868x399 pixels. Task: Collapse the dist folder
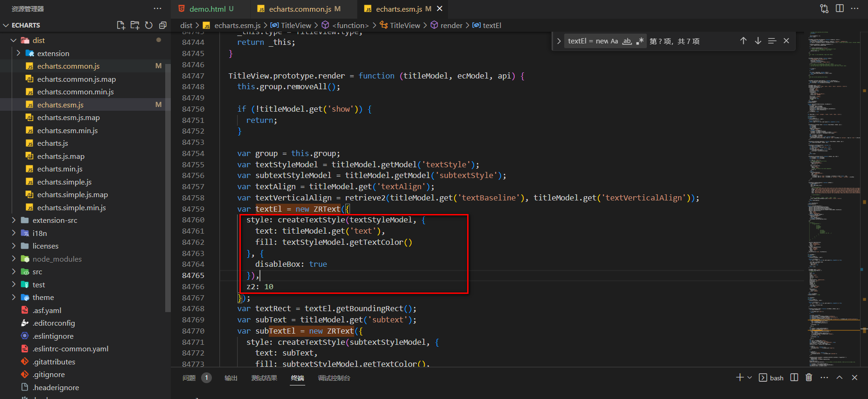[x=14, y=40]
